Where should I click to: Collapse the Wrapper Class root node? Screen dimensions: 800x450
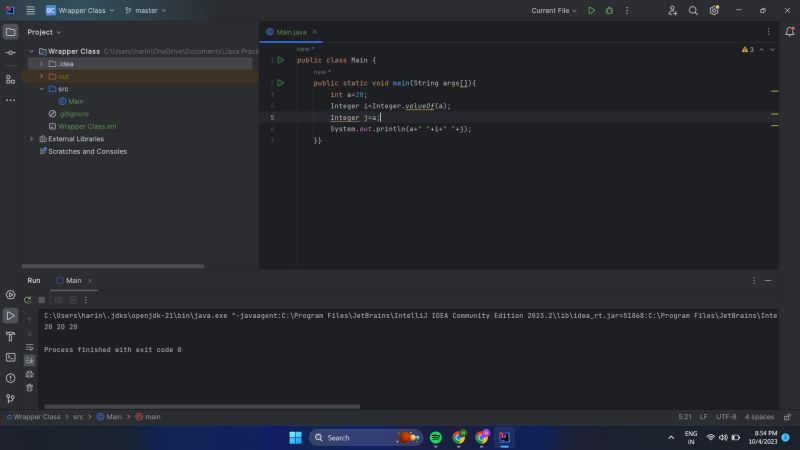32,52
